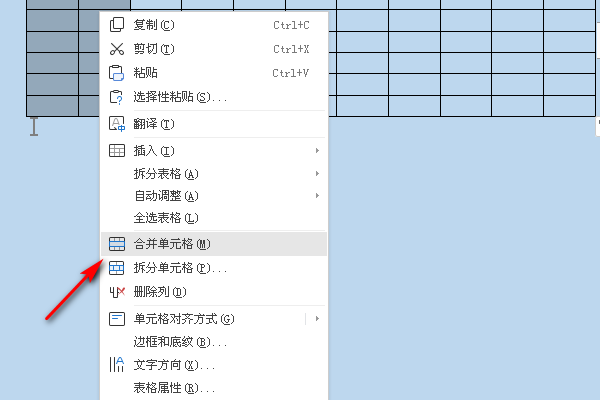This screenshot has height=400, width=600.
Task: Click the Split Cells (拆分单元格) icon
Action: [117, 268]
